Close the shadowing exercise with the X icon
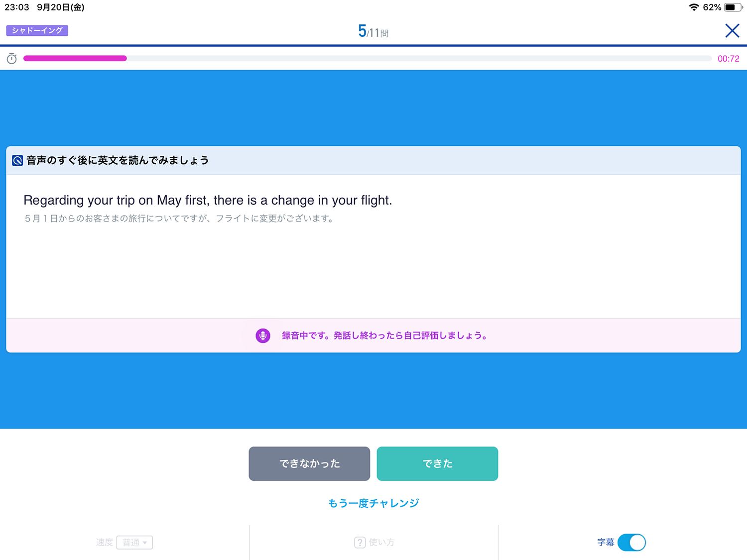747x560 pixels. (732, 31)
